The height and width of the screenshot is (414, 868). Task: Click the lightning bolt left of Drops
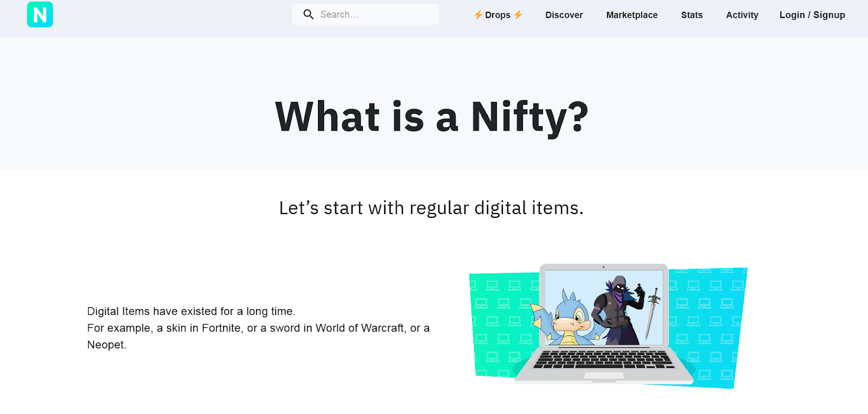coord(478,15)
